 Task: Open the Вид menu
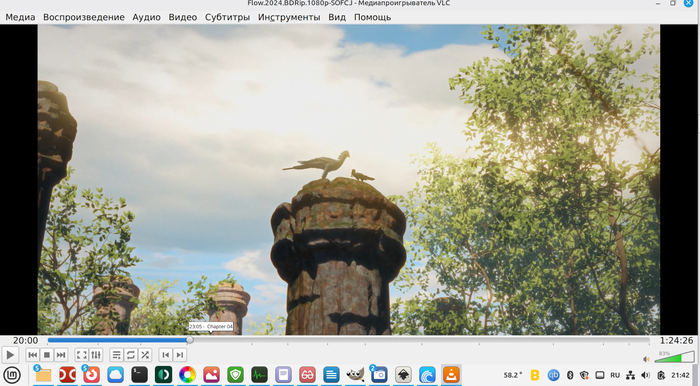[x=337, y=17]
